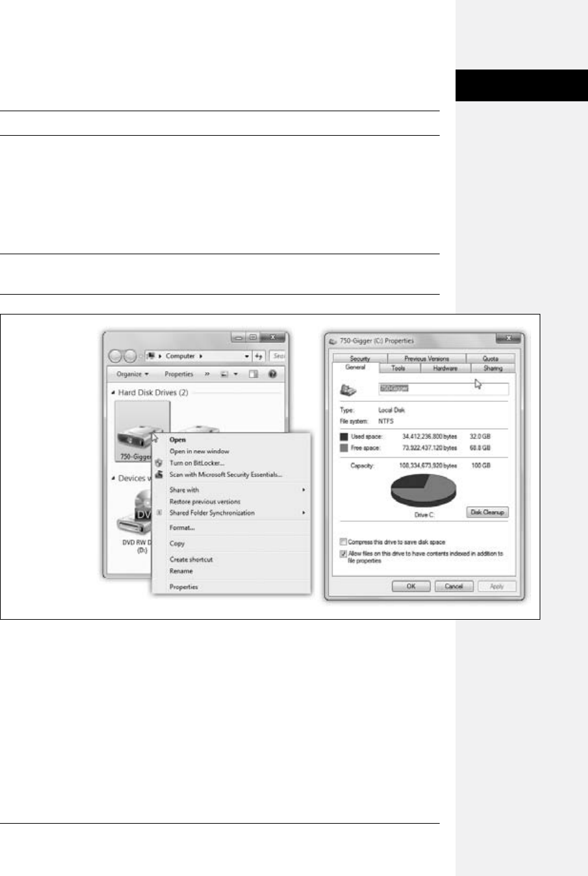Select Scan with Microsoft Security Essentials
Image resolution: width=588 pixels, height=876 pixels.
(226, 474)
